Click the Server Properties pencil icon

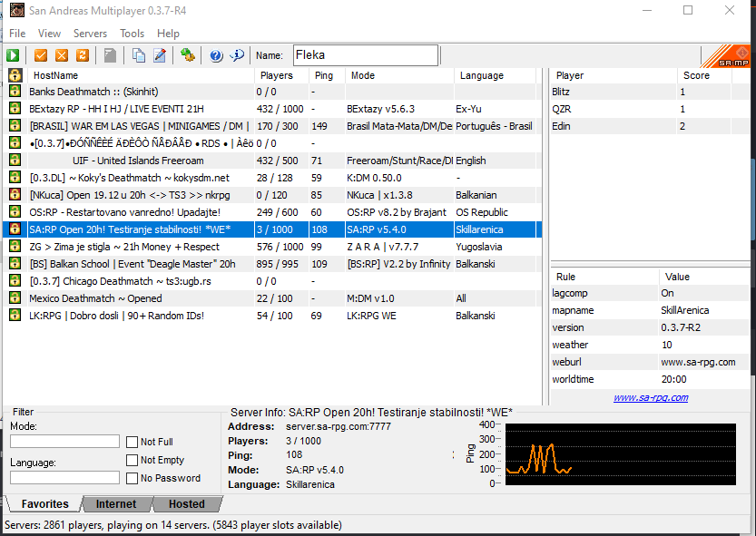point(160,55)
